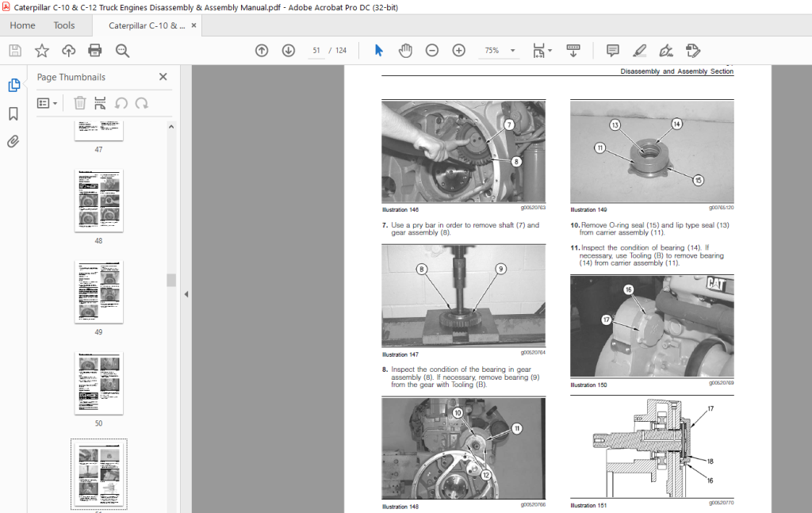Viewport: 812px width, 513px height.
Task: Close the Page Thumbnails panel
Action: [163, 77]
